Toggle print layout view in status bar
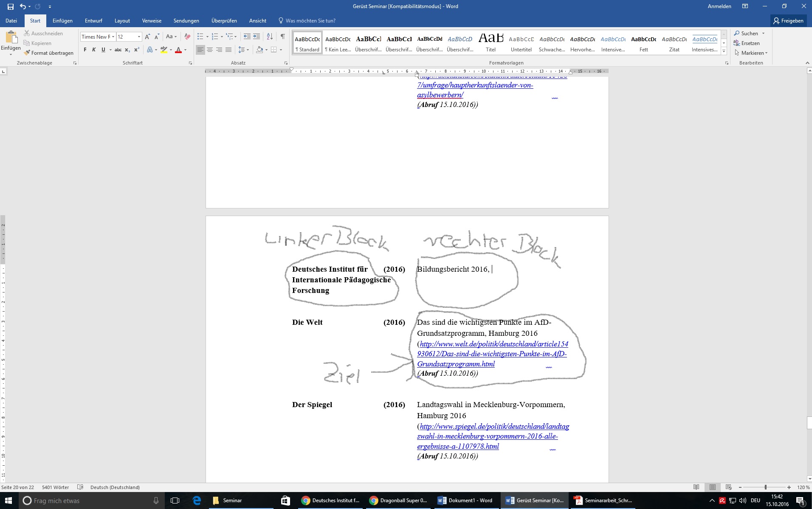This screenshot has height=509, width=812. 713,487
